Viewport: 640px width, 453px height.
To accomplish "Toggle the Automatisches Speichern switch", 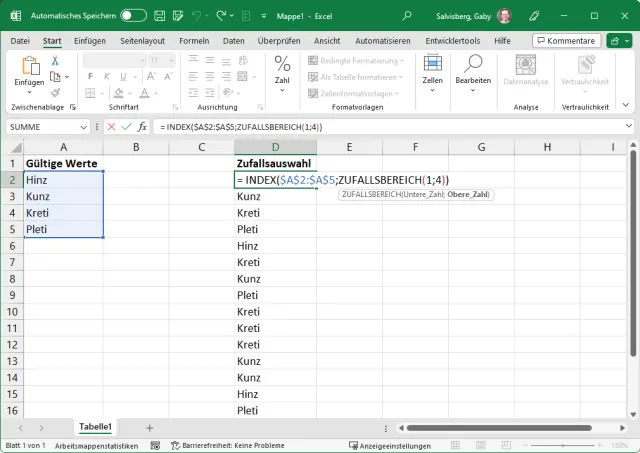I will (x=133, y=16).
